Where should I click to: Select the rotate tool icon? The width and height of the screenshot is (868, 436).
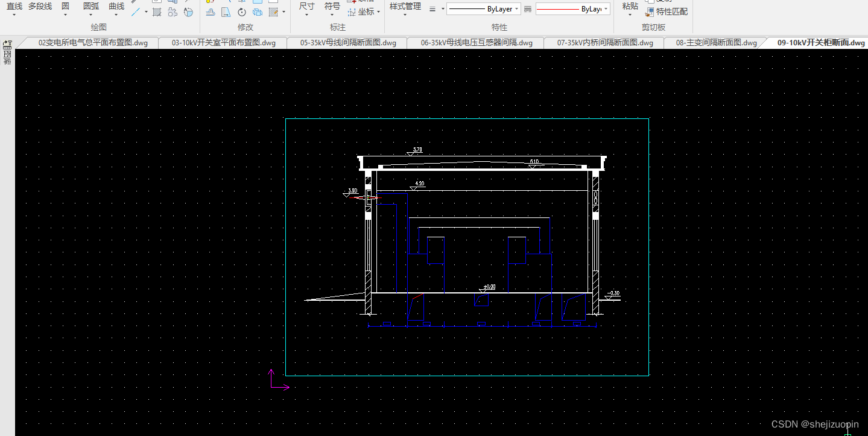(242, 12)
